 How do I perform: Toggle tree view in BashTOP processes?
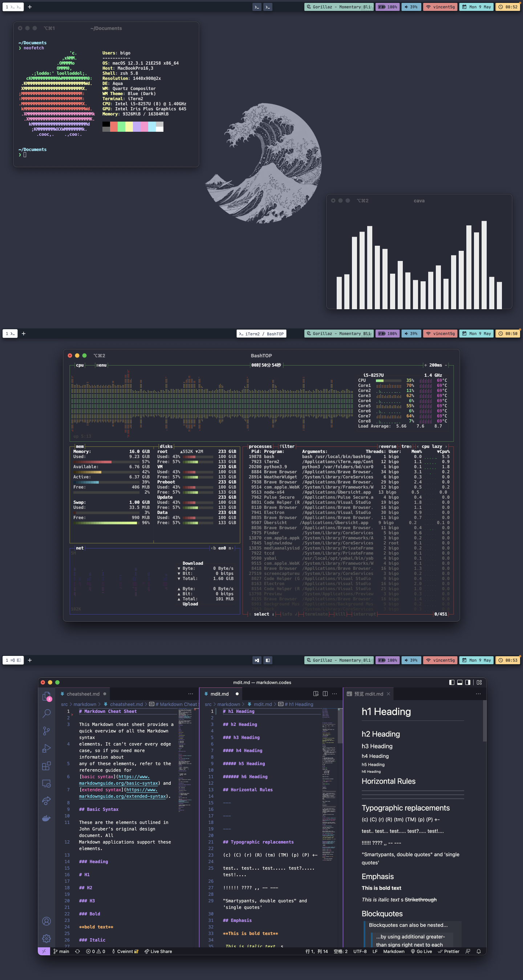406,446
